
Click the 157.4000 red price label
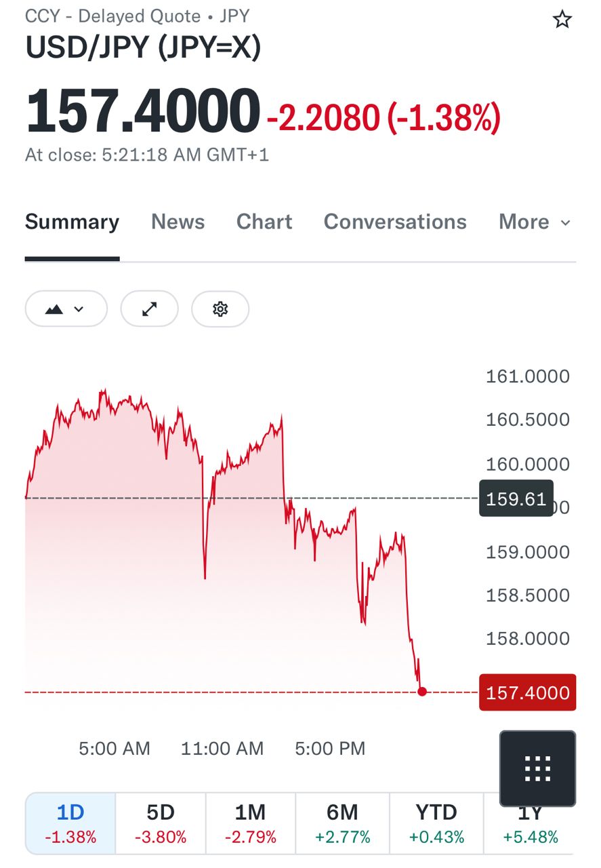[527, 692]
